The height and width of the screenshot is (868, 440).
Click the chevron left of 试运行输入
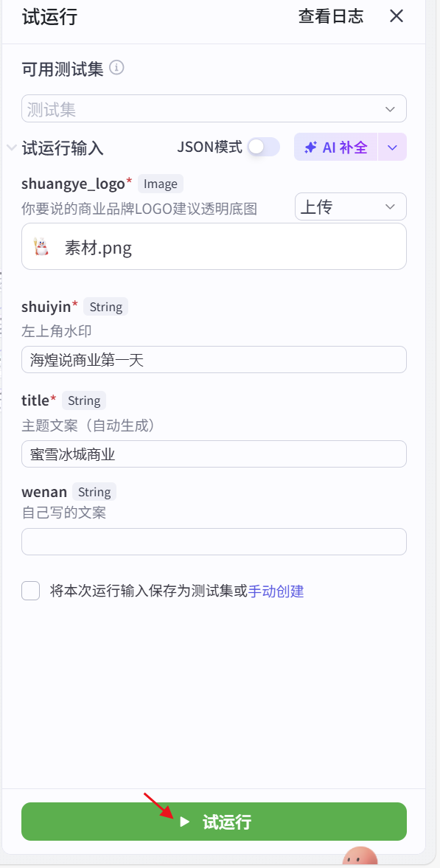coord(10,147)
